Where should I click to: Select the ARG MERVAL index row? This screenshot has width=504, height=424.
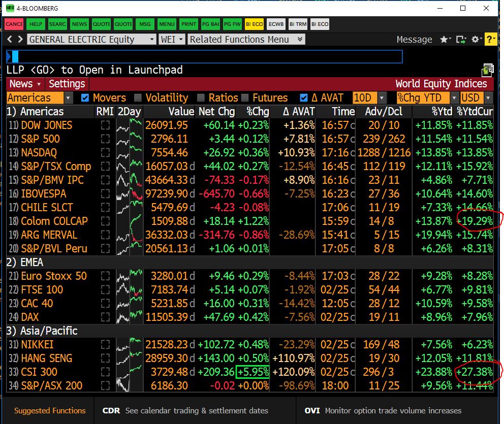(x=250, y=235)
